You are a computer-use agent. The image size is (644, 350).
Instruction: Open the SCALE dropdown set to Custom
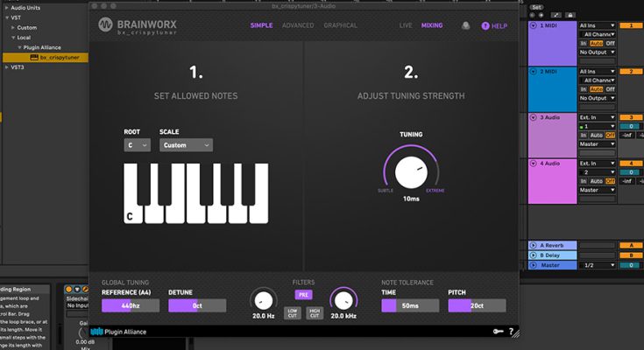pos(185,145)
